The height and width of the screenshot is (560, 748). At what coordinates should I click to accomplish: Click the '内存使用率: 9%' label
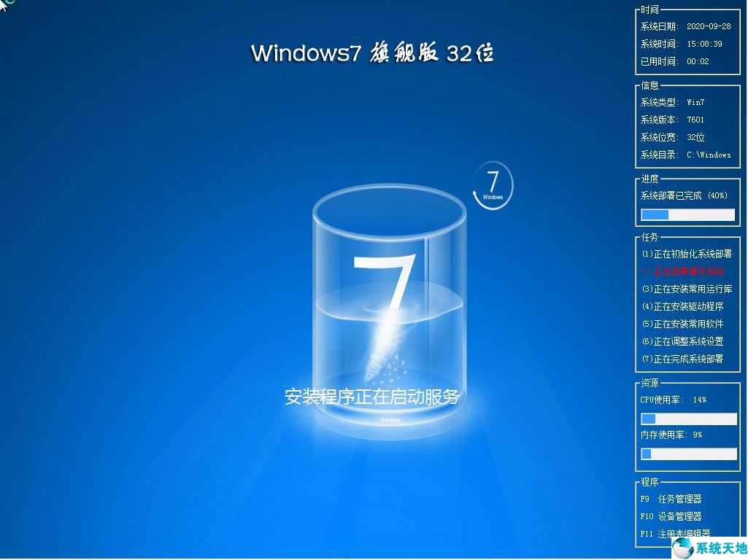671,435
